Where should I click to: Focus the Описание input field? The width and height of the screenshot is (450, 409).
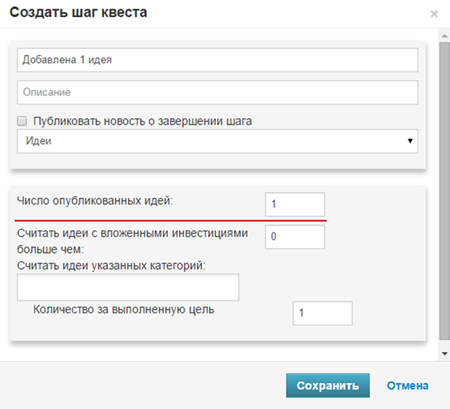point(218,92)
